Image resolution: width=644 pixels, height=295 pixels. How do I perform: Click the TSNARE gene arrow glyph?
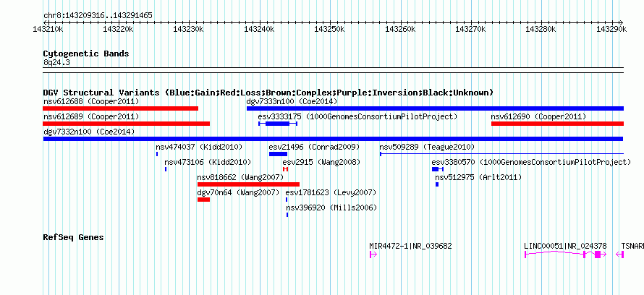coord(620,255)
